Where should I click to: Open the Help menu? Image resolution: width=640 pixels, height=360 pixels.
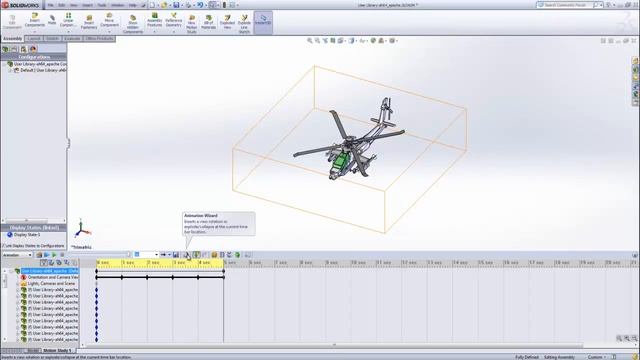pos(133,5)
